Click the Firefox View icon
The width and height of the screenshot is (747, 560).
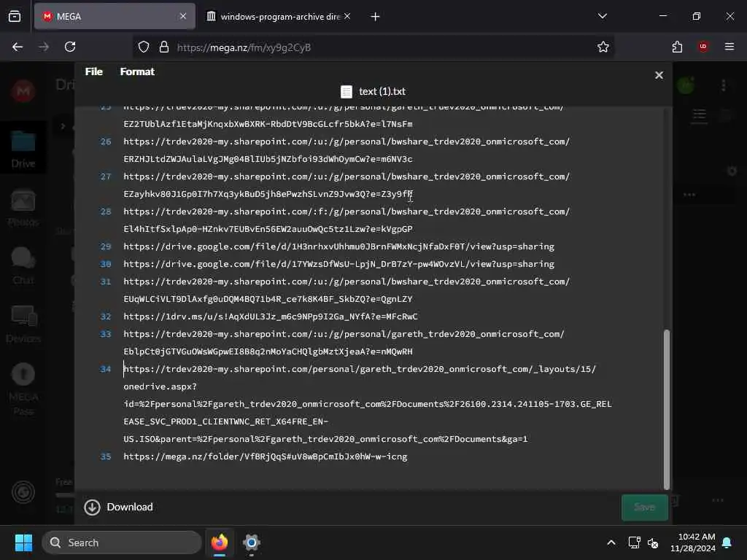point(15,17)
